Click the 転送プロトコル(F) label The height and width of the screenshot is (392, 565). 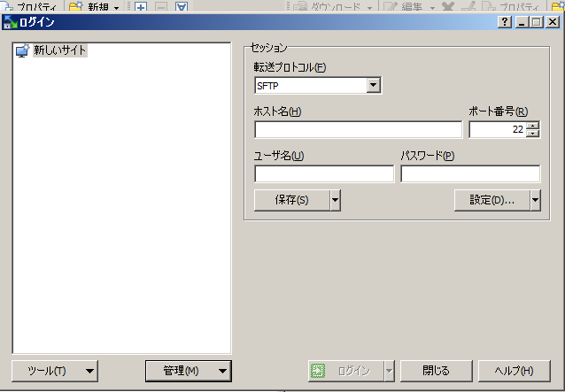click(290, 67)
